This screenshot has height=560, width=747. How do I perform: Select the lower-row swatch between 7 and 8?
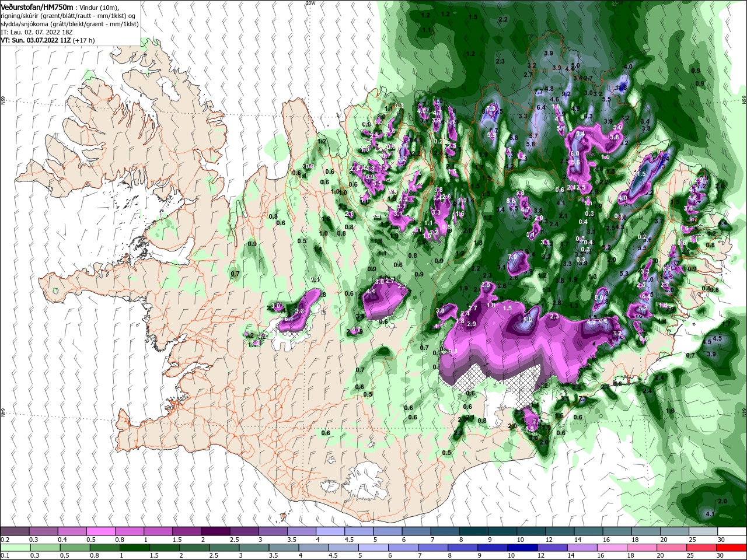click(433, 548)
